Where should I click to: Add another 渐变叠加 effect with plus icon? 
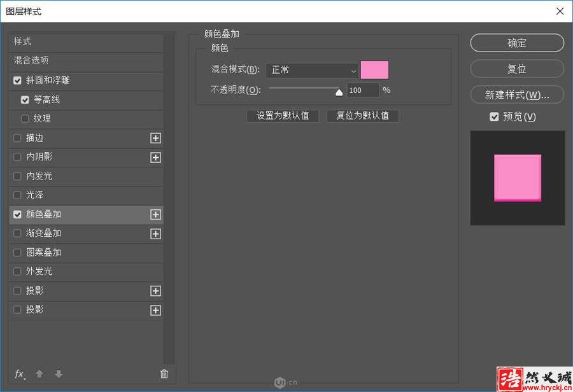click(156, 234)
